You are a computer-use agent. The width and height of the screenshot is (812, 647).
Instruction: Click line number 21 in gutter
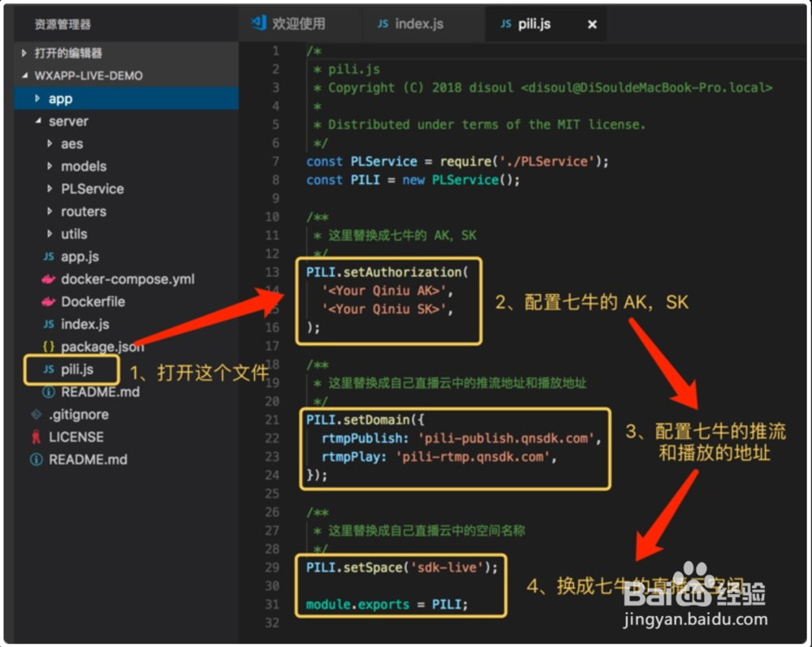(272, 420)
